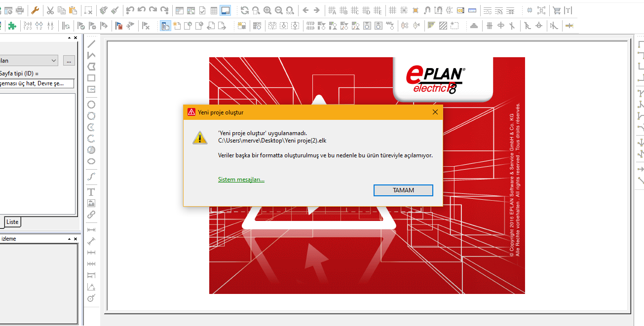Open the Sistem mesajları link
The width and height of the screenshot is (644, 326).
pos(241,180)
